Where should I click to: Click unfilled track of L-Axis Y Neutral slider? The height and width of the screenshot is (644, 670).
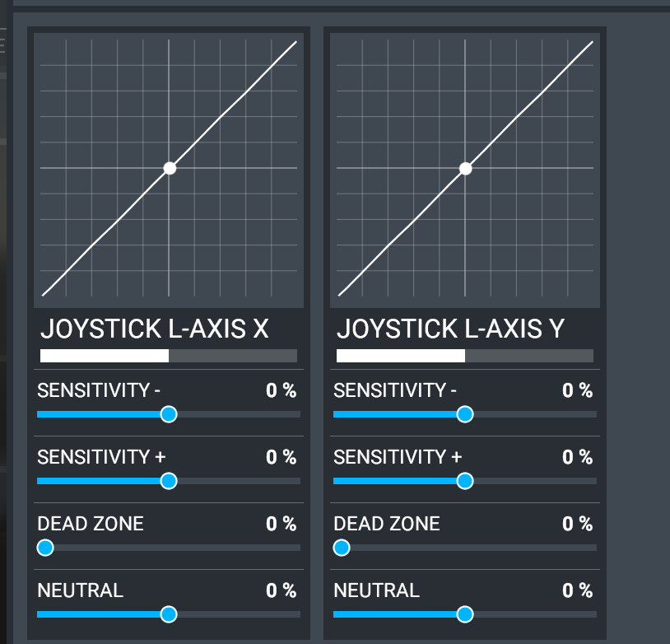pyautogui.click(x=535, y=614)
